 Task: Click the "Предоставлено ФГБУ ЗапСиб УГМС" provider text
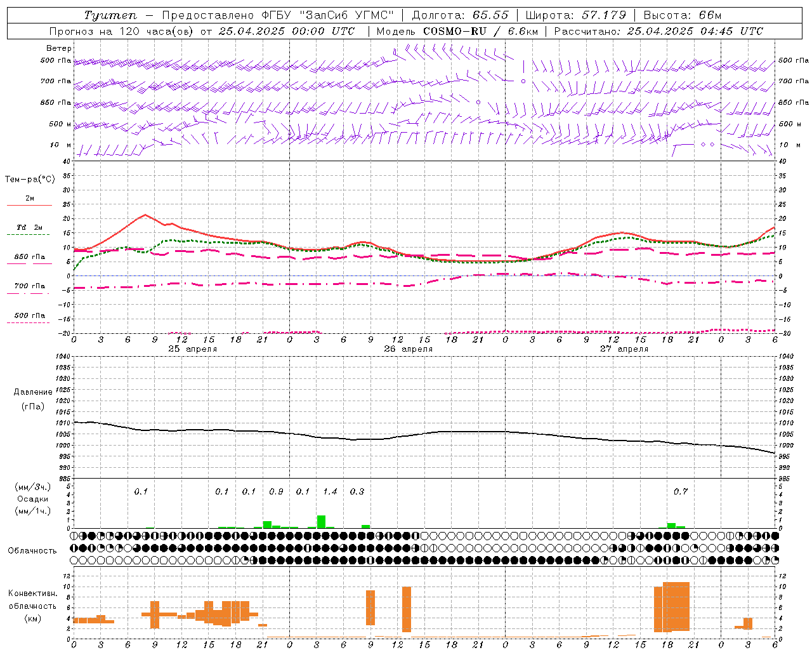pos(278,15)
